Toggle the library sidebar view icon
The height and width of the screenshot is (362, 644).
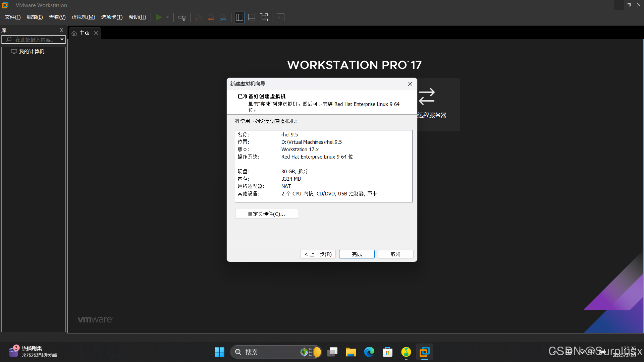(x=239, y=17)
